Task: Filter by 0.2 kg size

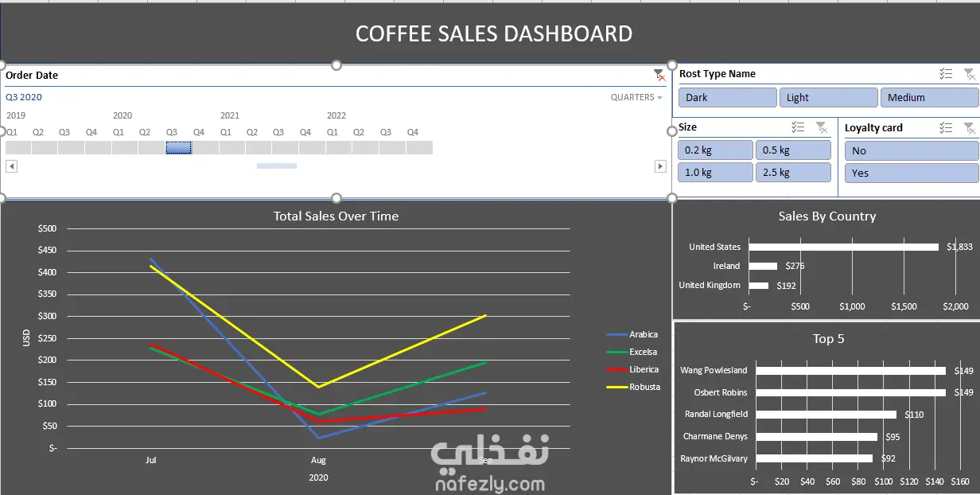Action: click(715, 150)
